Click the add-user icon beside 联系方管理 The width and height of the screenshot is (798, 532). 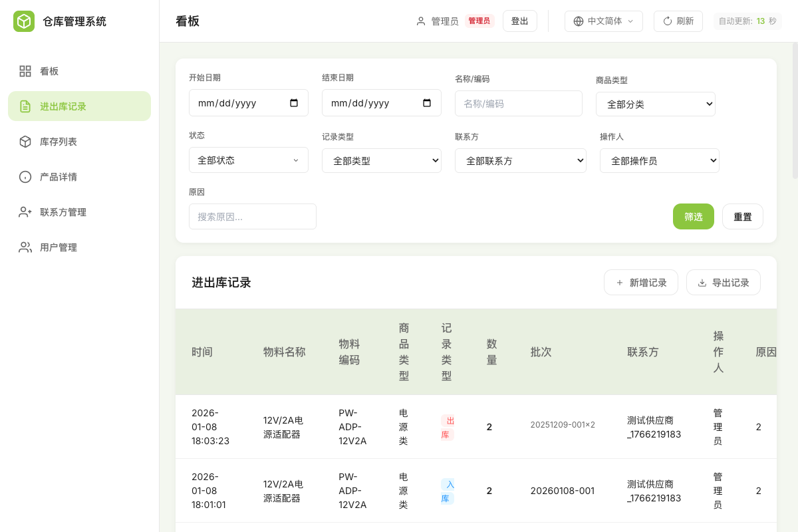pos(25,212)
